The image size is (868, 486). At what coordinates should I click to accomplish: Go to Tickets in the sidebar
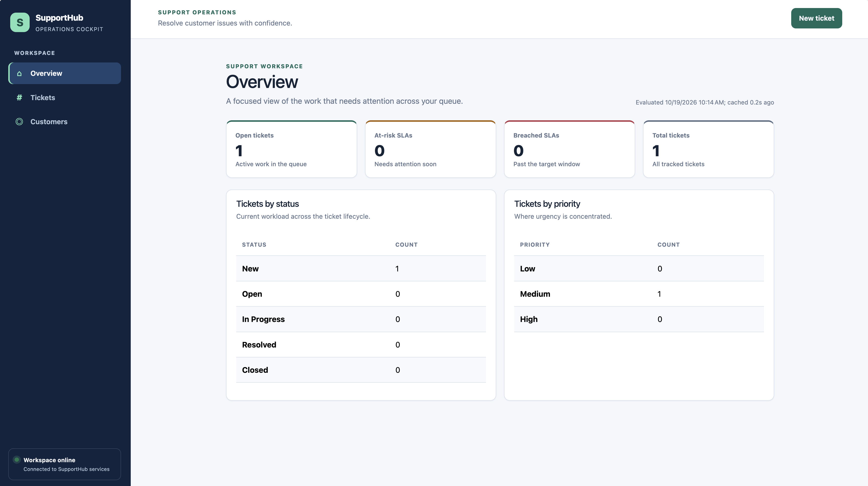(x=65, y=97)
